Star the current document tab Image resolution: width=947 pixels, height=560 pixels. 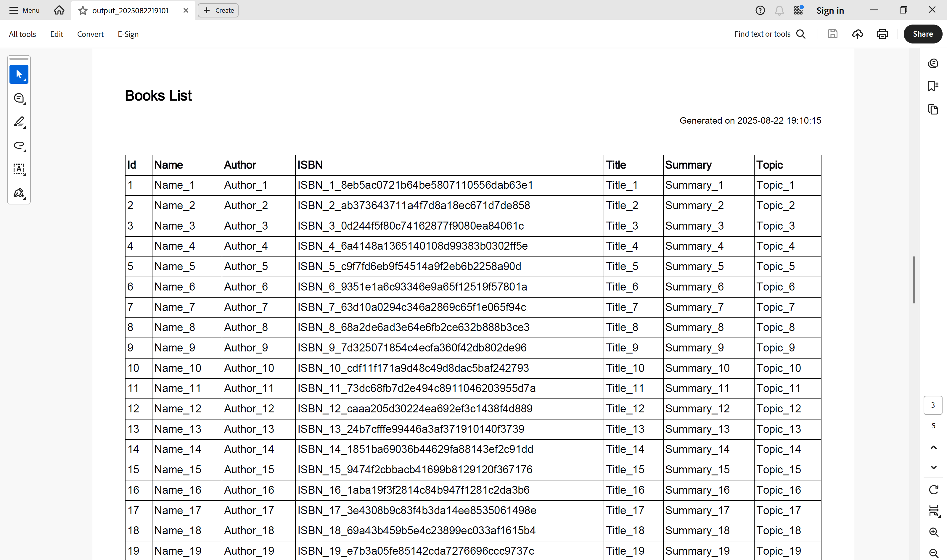[83, 11]
